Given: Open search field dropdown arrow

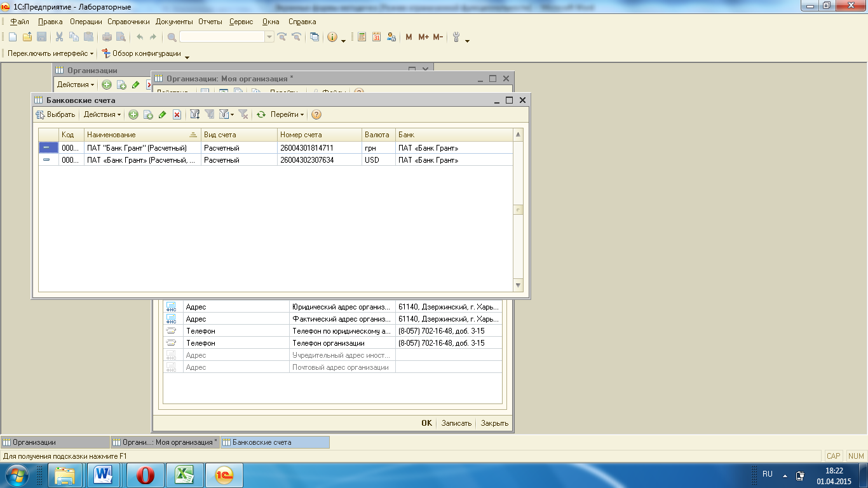Looking at the screenshot, I should [270, 37].
